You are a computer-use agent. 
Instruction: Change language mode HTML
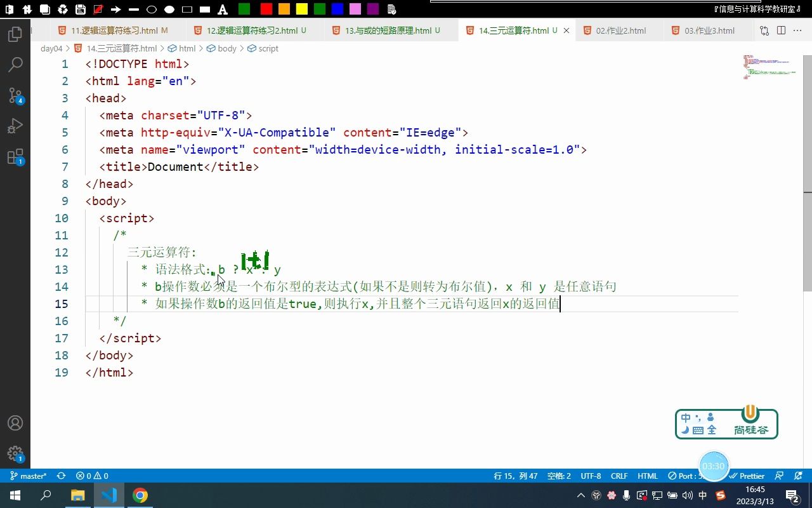tap(648, 476)
